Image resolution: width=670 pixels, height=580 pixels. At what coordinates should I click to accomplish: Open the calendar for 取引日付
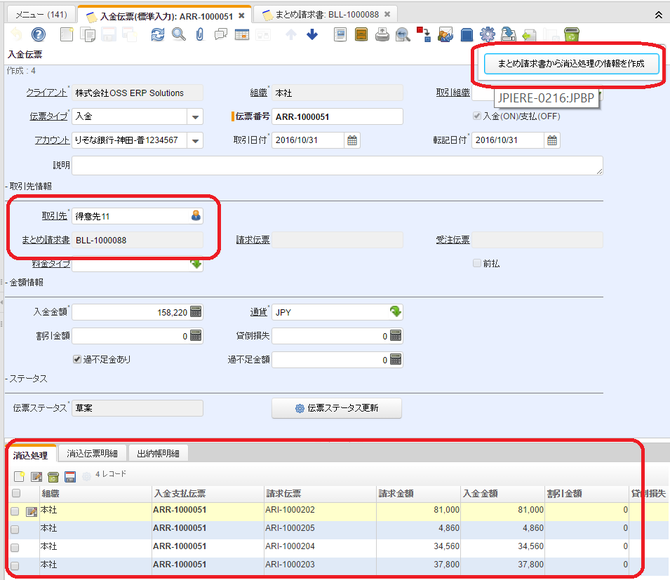352,140
